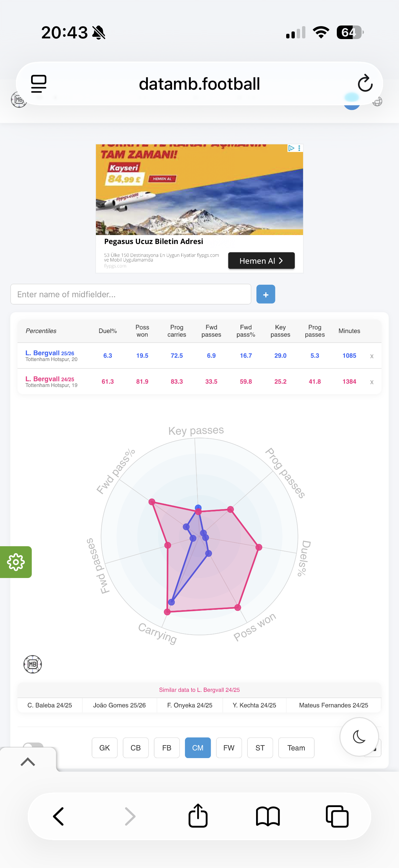399x868 pixels.
Task: Focus the midfielder name search field
Action: [131, 294]
